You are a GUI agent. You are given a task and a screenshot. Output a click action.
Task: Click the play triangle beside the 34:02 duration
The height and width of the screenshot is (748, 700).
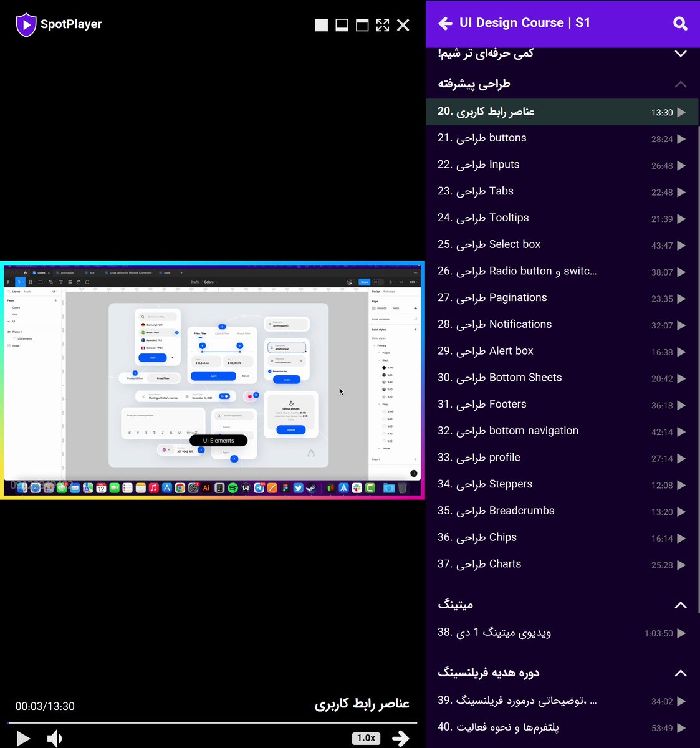[681, 702]
